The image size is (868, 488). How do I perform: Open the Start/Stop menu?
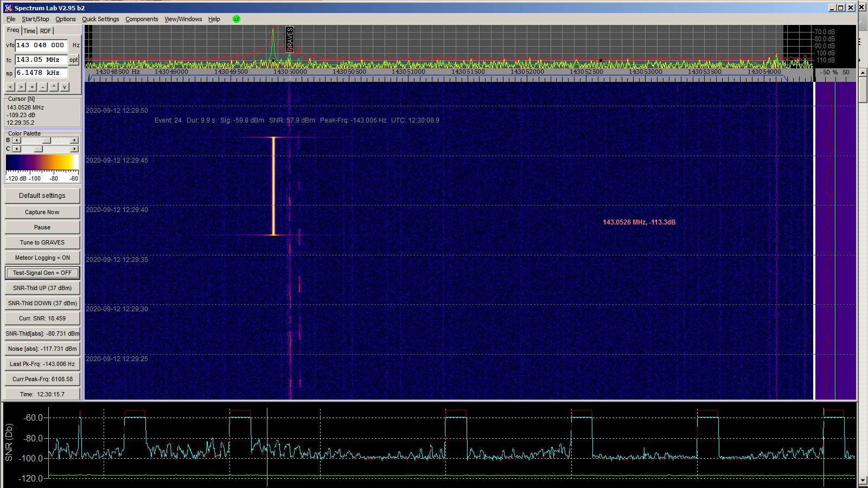pos(35,19)
